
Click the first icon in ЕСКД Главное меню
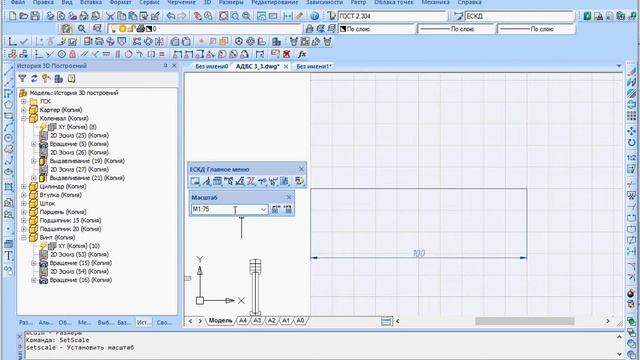tap(195, 181)
